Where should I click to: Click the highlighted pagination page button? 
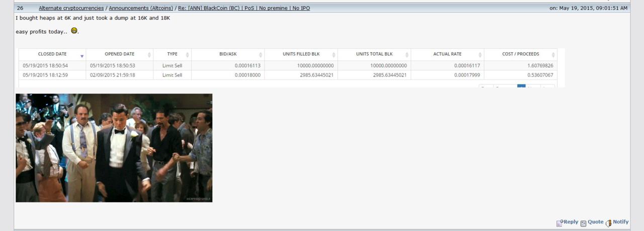pos(521,87)
